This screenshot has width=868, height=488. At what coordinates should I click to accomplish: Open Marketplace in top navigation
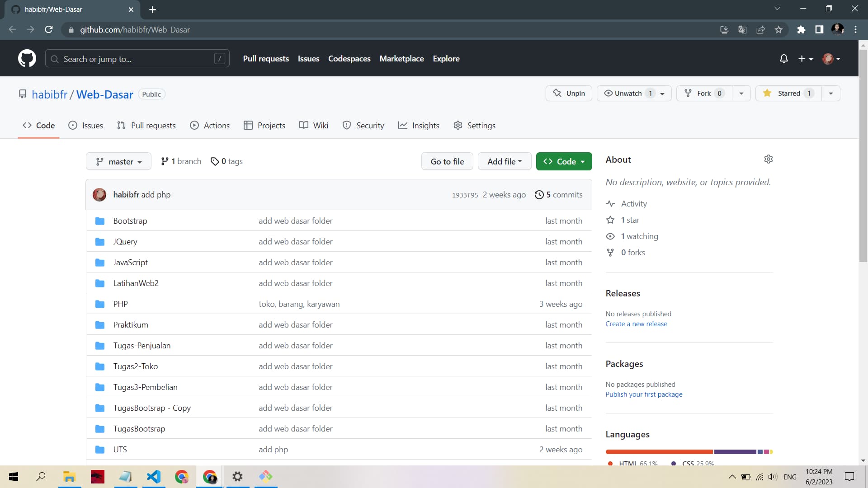pos(401,59)
